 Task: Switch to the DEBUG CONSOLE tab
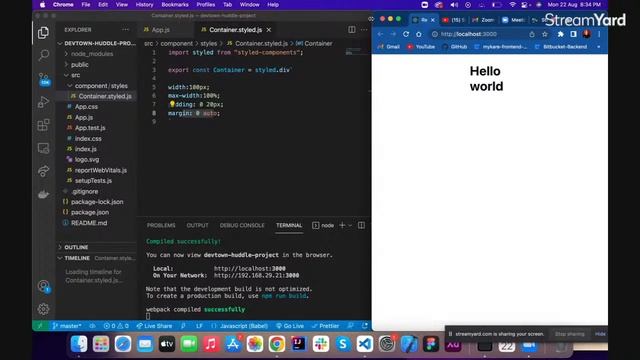pos(242,225)
